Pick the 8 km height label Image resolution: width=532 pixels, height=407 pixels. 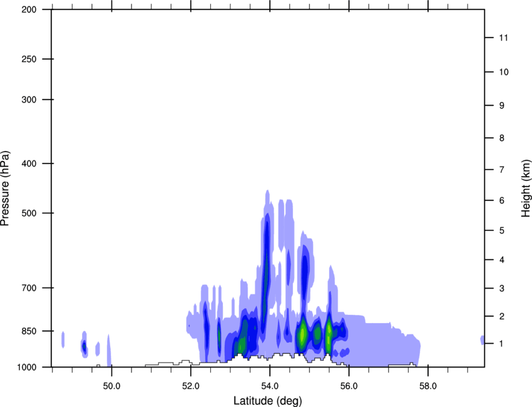tap(502, 138)
